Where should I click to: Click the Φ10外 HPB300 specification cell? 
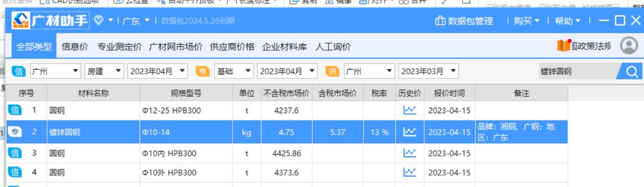[x=186, y=173]
